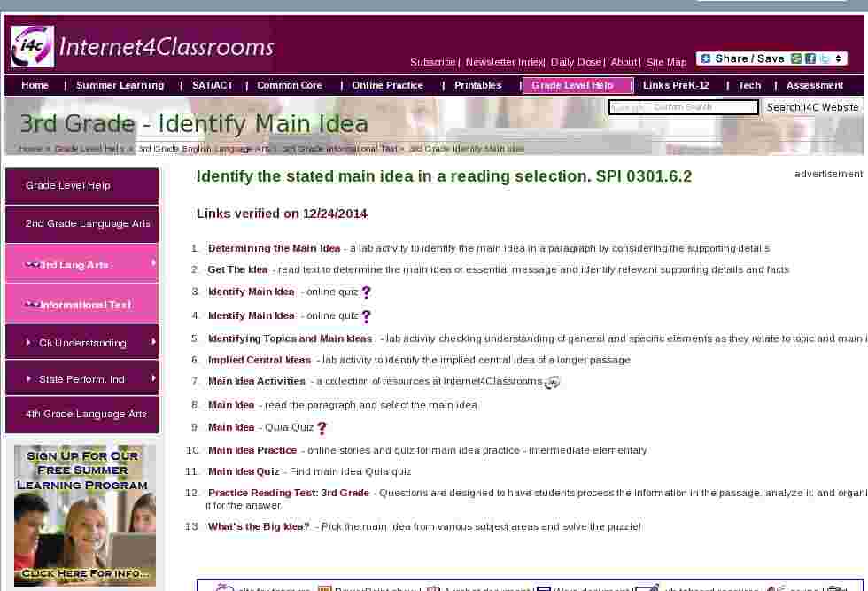Click the red question mark beside Quia Quiz
Image resolution: width=868 pixels, height=591 pixels.
tap(322, 428)
